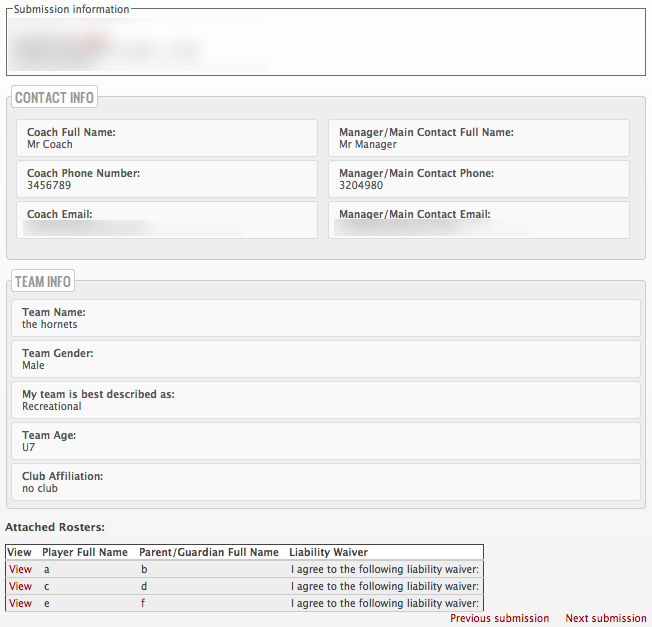Select the 'Recreational' team description value

pos(52,406)
